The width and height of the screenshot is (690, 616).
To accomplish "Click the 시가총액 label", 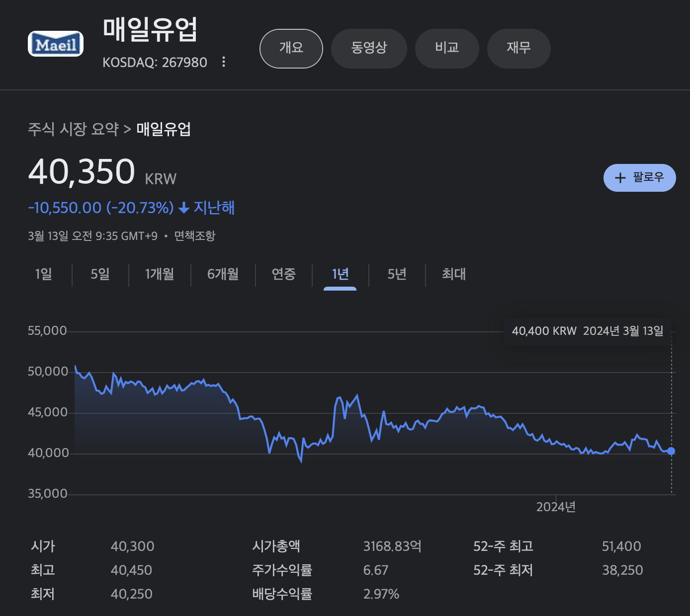I will click(276, 546).
